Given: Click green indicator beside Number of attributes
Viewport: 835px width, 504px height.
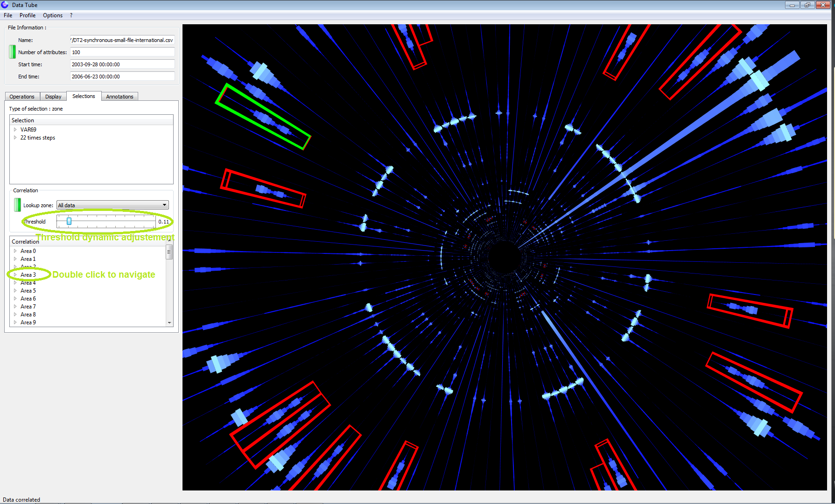Looking at the screenshot, I should click(x=12, y=52).
